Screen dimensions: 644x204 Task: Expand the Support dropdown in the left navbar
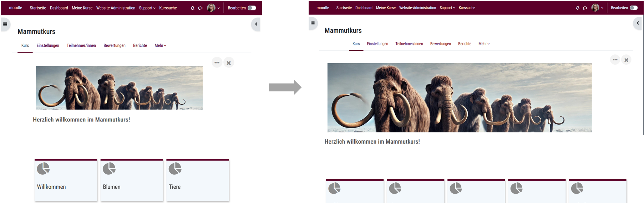(147, 8)
